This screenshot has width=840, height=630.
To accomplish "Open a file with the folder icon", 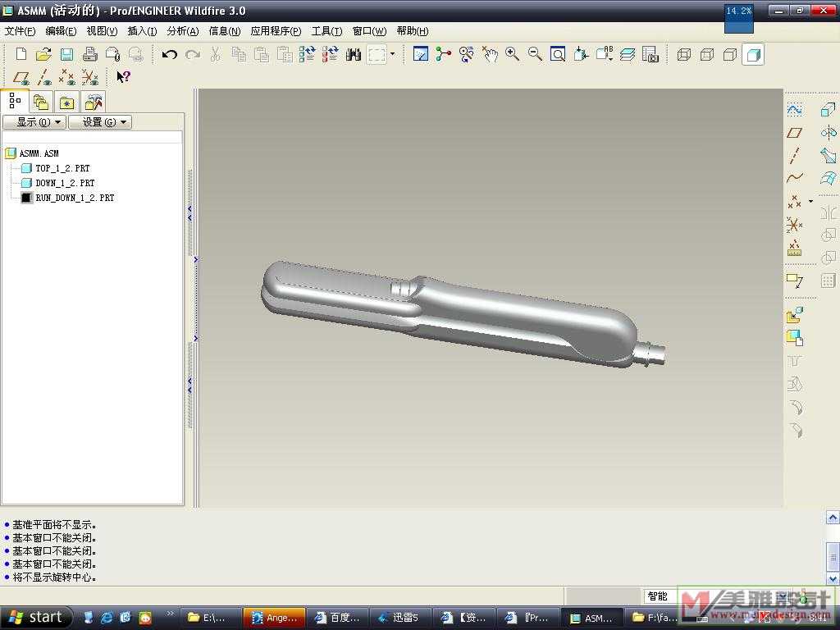I will click(43, 54).
